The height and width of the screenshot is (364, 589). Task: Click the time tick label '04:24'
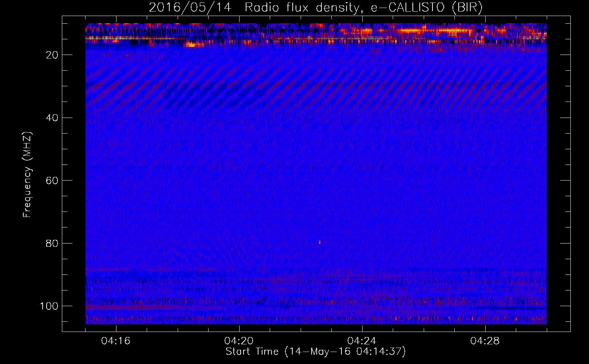(362, 341)
